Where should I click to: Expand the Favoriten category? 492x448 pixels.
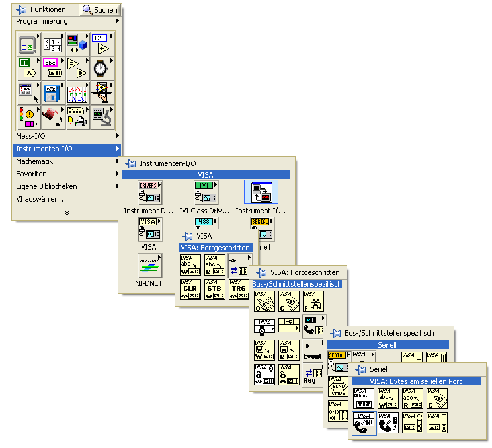pyautogui.click(x=65, y=174)
